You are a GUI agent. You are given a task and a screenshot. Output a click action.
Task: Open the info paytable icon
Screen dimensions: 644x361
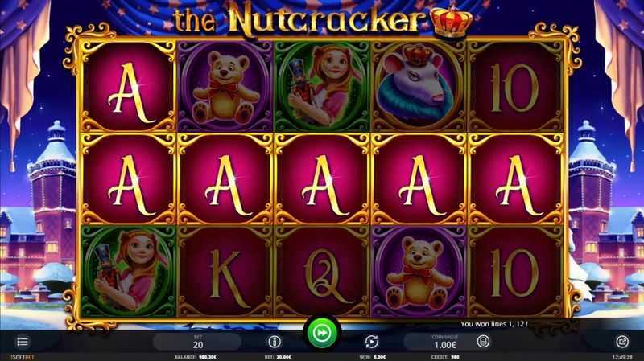tap(275, 342)
